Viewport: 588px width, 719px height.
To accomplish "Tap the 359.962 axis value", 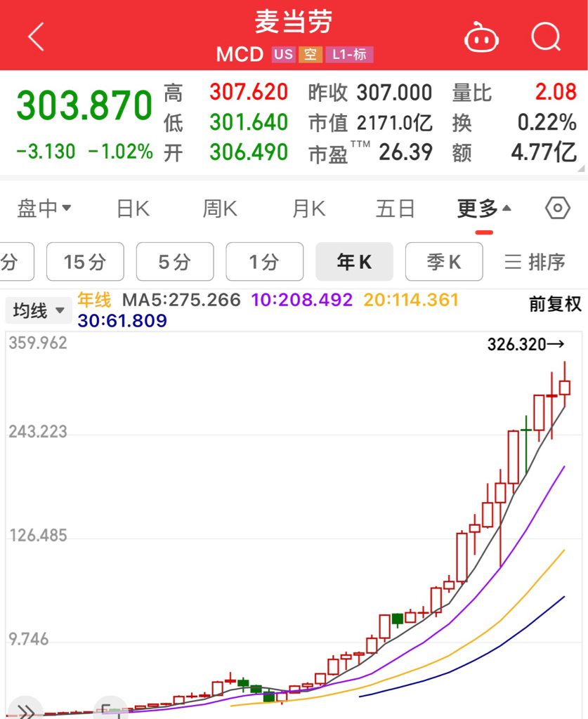I will [38, 343].
